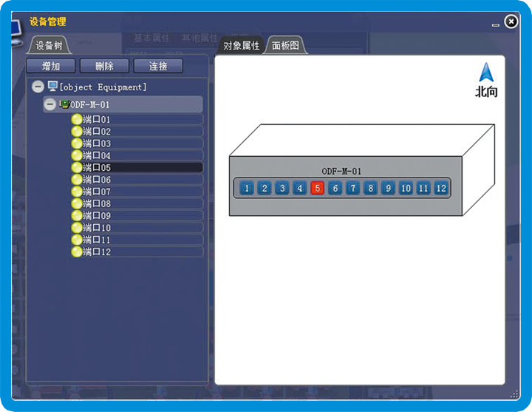Open the 面板图 tab
This screenshot has width=532, height=412.
pos(285,45)
